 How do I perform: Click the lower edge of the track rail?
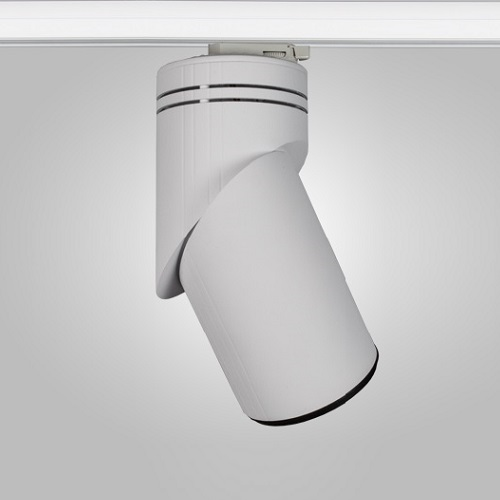tap(250, 43)
